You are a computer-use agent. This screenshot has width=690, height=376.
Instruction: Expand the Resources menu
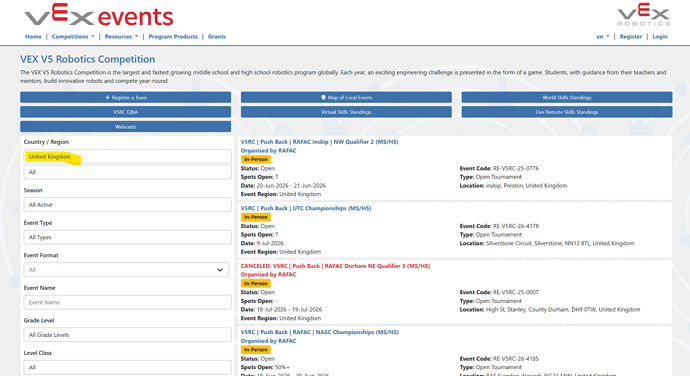(121, 37)
